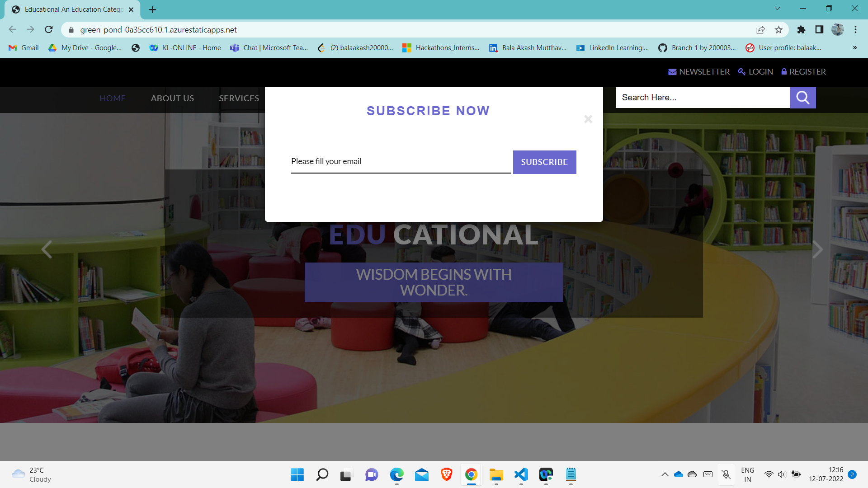Open the browser Extensions puzzle icon
This screenshot has height=488, width=868.
coord(801,30)
